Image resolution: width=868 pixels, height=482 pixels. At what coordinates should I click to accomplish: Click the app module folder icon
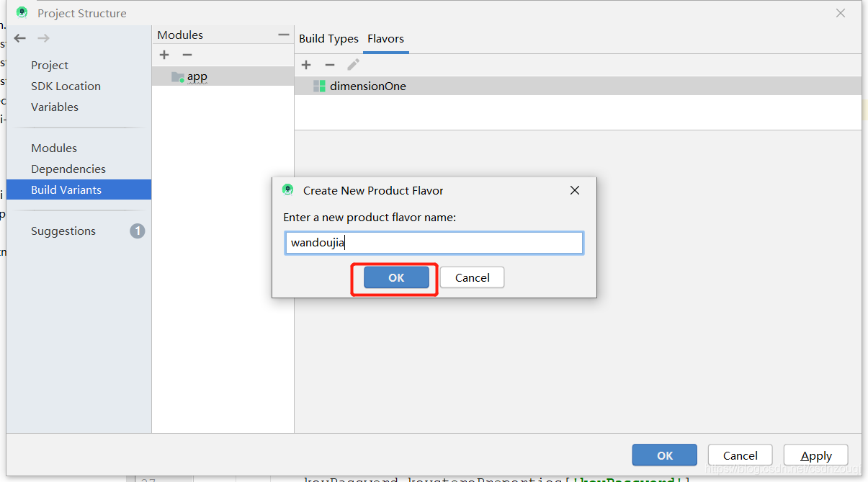click(178, 76)
